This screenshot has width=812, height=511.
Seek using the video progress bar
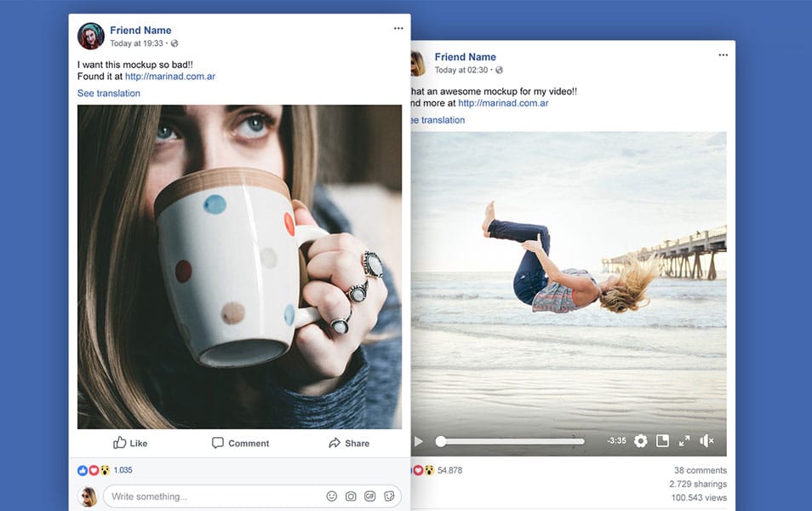tap(511, 441)
